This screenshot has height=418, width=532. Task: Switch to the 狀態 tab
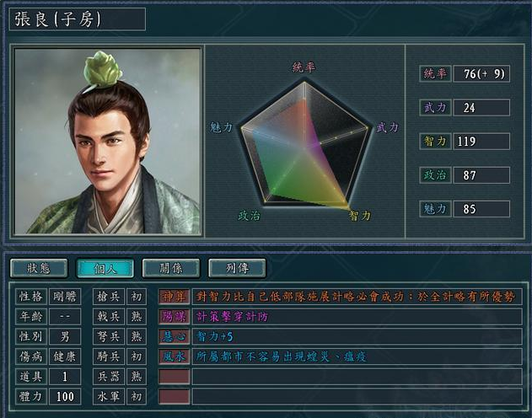[39, 268]
